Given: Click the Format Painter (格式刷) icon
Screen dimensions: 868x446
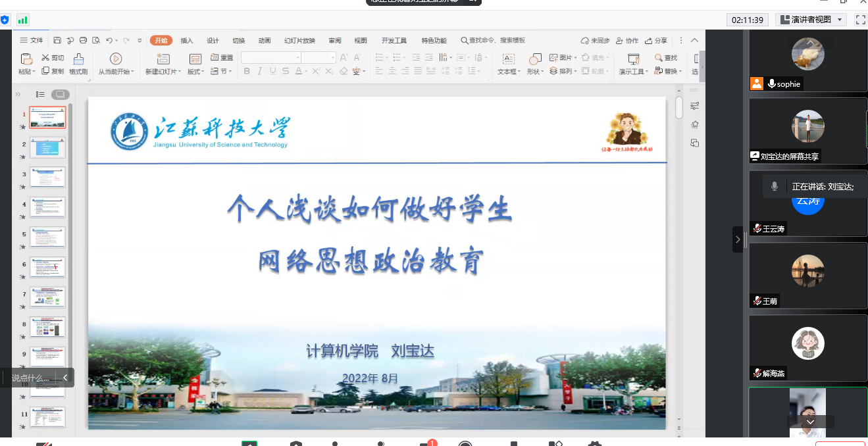Looking at the screenshot, I should [78, 59].
